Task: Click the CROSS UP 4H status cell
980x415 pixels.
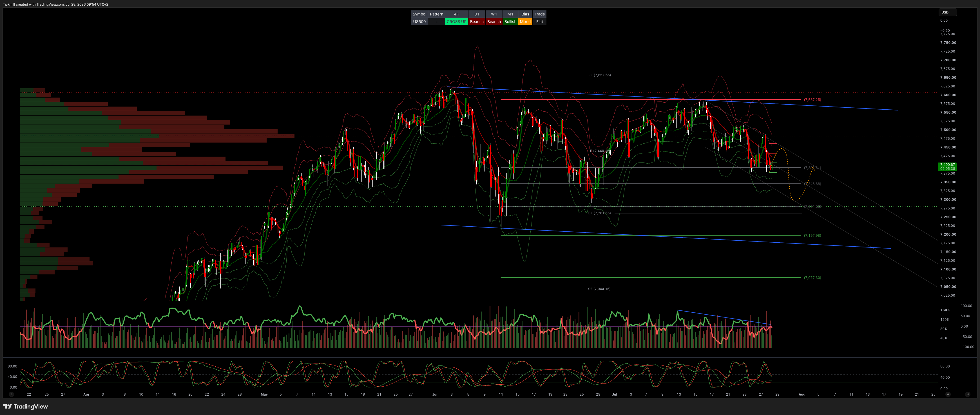Action: pos(456,22)
